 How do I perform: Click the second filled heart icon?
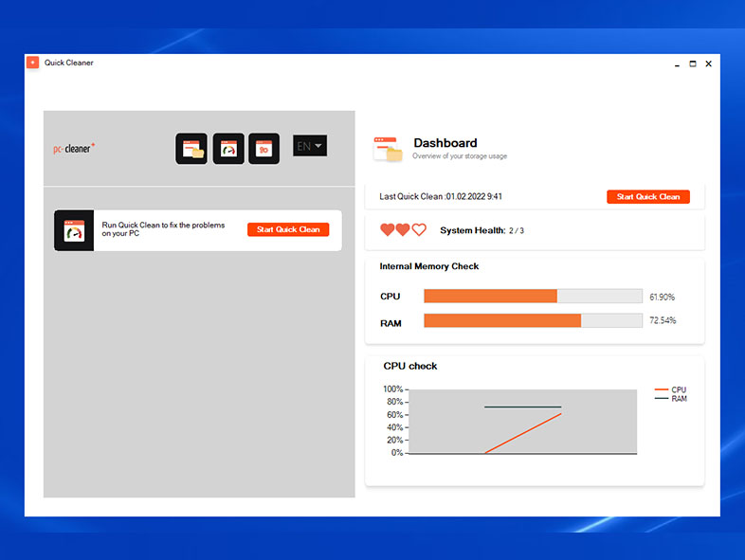(x=403, y=230)
